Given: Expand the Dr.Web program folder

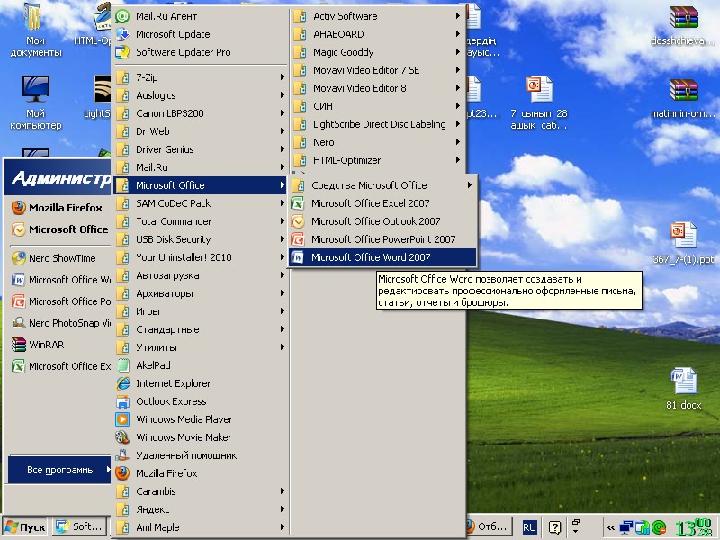Looking at the screenshot, I should tap(153, 131).
